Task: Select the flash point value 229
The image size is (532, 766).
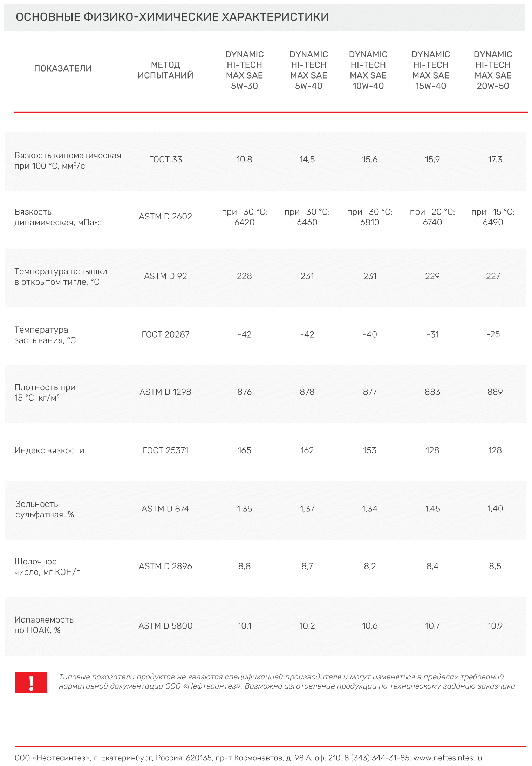Action: 432,276
